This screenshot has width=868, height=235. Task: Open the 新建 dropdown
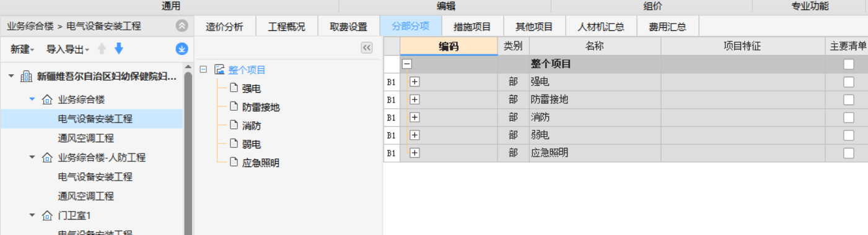[22, 49]
